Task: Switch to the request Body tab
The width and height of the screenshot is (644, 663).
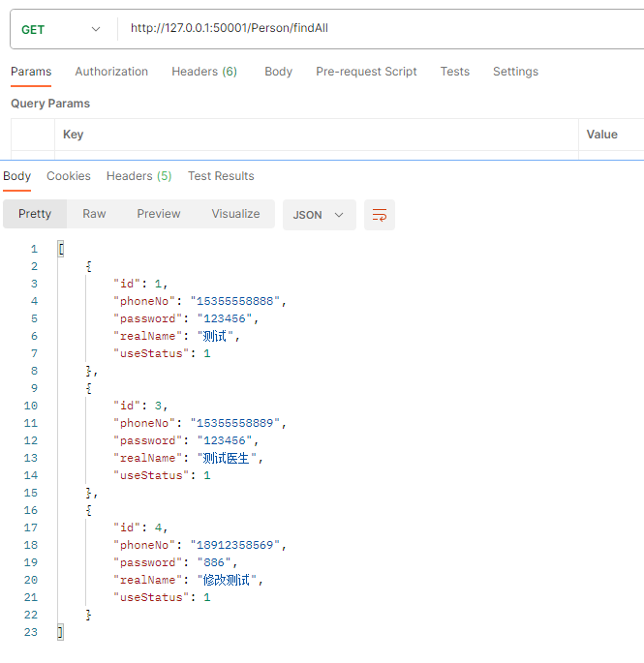Action: click(278, 72)
